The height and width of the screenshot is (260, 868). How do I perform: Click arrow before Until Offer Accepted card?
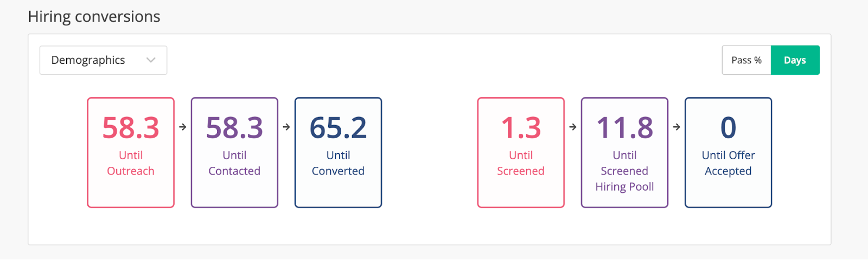676,127
